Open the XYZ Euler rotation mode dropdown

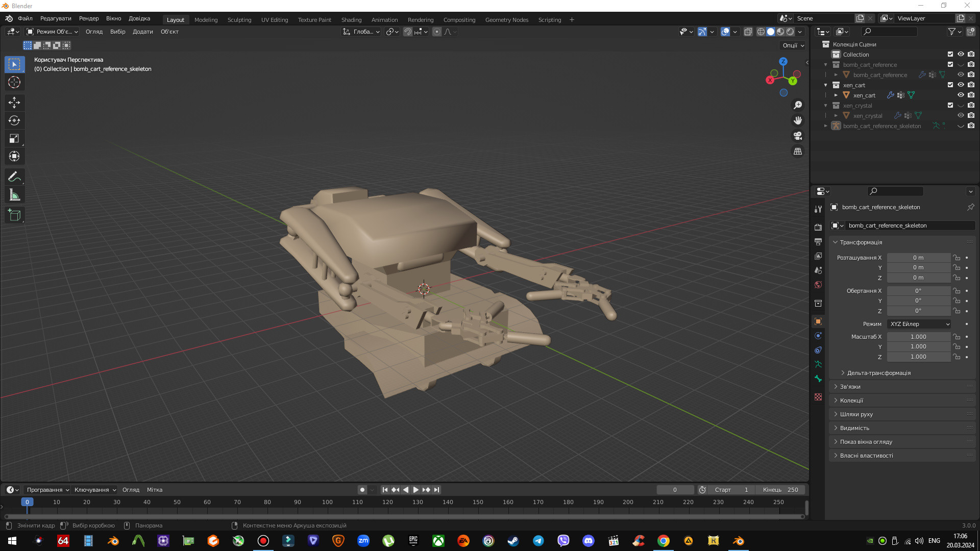pyautogui.click(x=918, y=324)
